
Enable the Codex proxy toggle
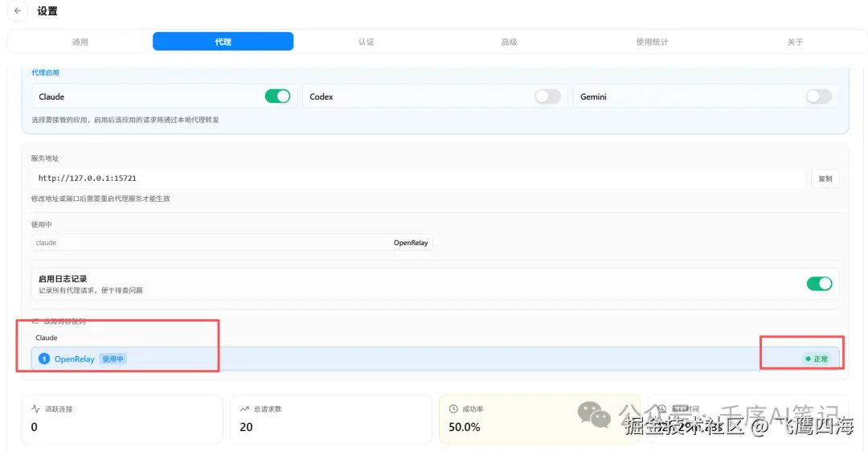[x=547, y=96]
